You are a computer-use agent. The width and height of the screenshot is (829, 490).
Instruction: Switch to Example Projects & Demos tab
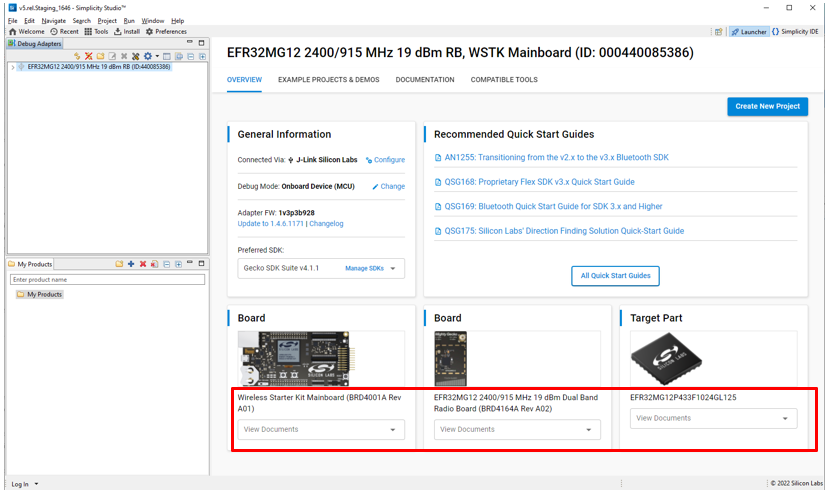(x=328, y=80)
